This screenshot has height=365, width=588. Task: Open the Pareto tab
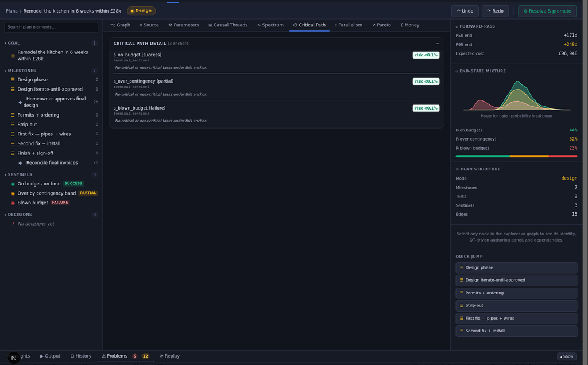coord(381,25)
